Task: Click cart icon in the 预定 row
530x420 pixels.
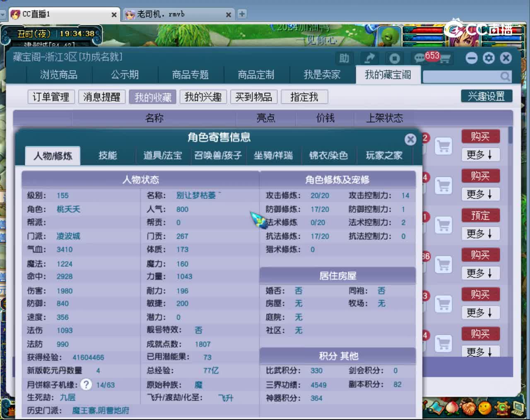Action: 443,225
